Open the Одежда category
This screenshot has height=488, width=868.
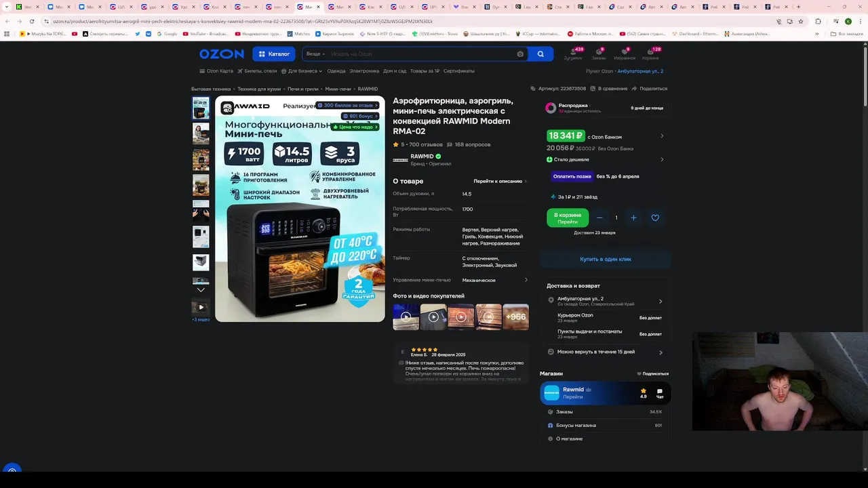click(x=336, y=71)
